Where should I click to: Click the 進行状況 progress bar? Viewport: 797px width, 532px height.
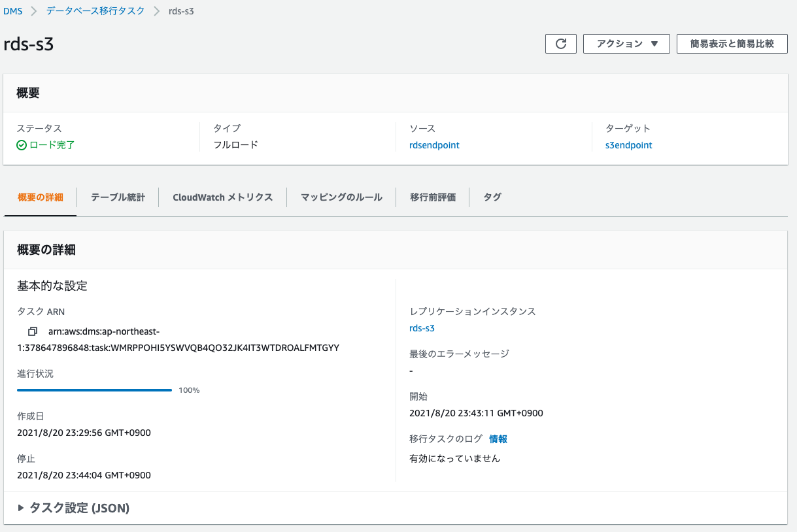pyautogui.click(x=94, y=390)
